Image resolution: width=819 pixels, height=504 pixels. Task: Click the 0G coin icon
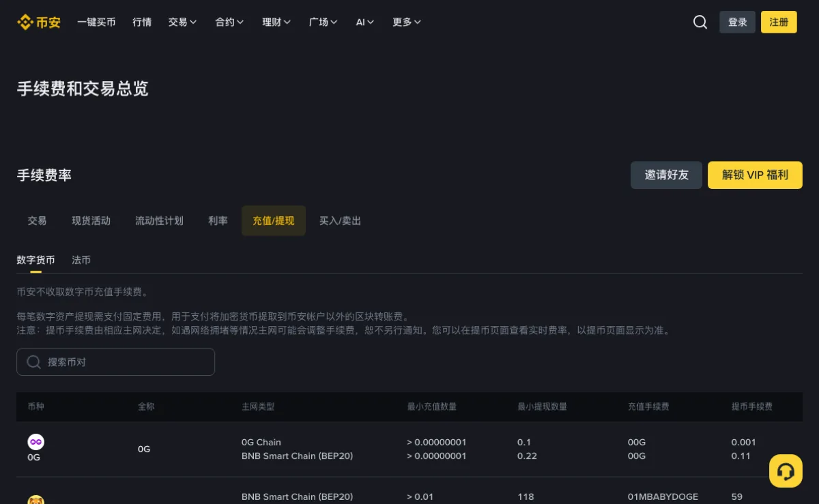36,442
